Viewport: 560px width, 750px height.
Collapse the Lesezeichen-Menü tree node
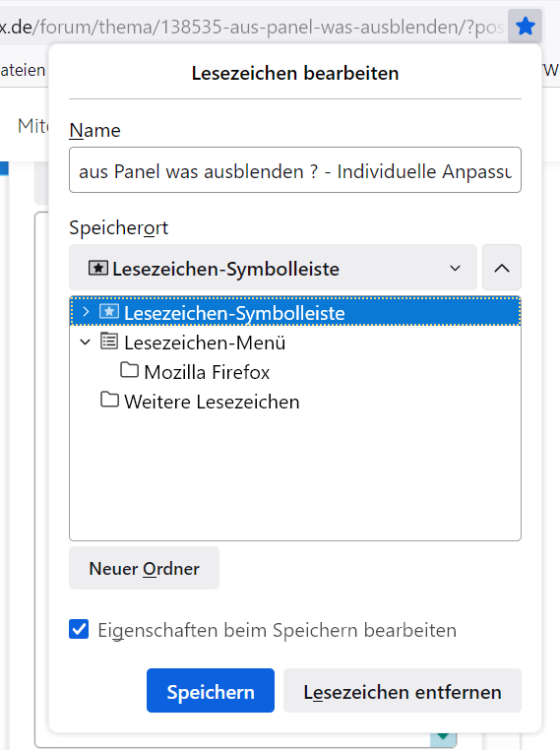tap(85, 342)
